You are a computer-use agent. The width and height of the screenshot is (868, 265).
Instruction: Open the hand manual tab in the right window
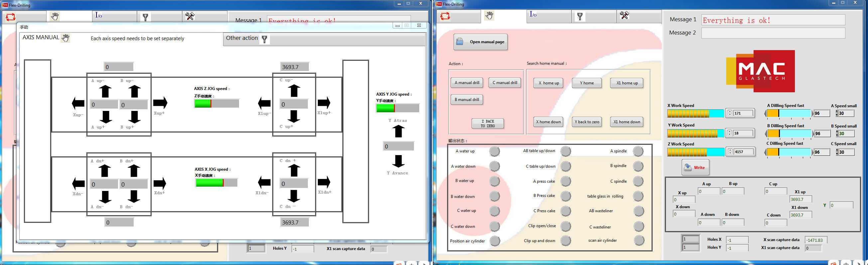pos(504,16)
